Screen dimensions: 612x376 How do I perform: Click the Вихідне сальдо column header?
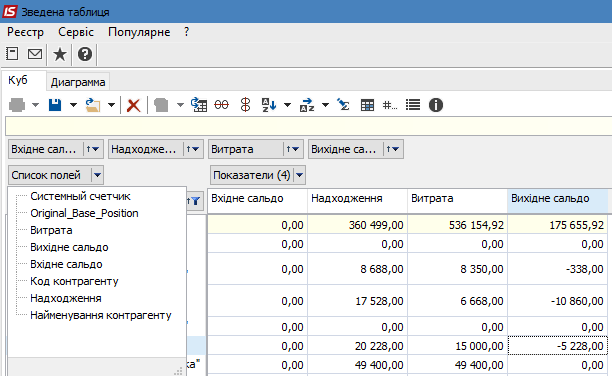point(557,201)
